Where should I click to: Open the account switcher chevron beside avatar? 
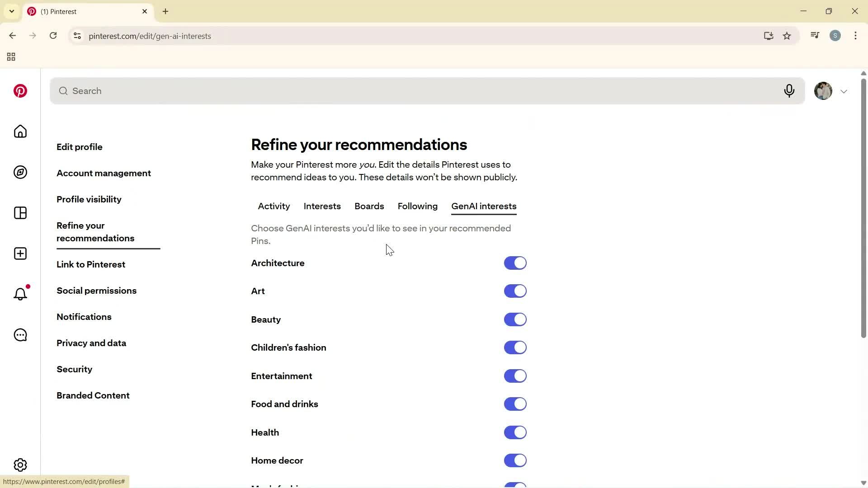click(x=844, y=91)
